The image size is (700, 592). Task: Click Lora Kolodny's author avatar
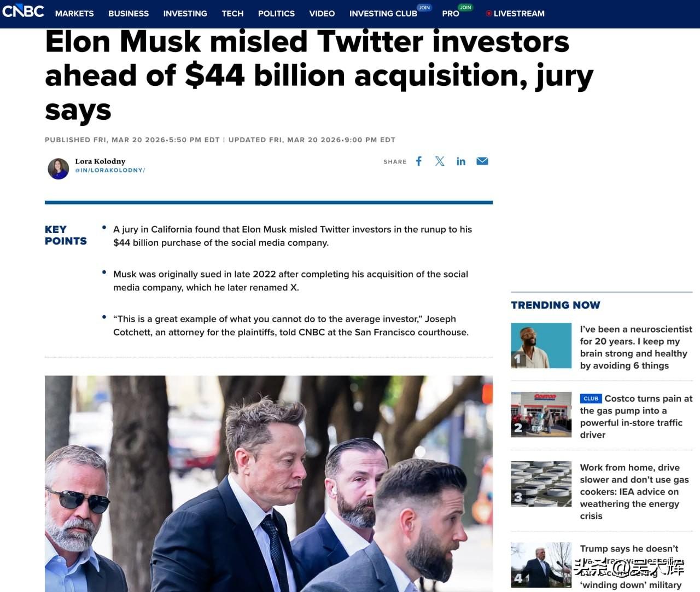(59, 168)
